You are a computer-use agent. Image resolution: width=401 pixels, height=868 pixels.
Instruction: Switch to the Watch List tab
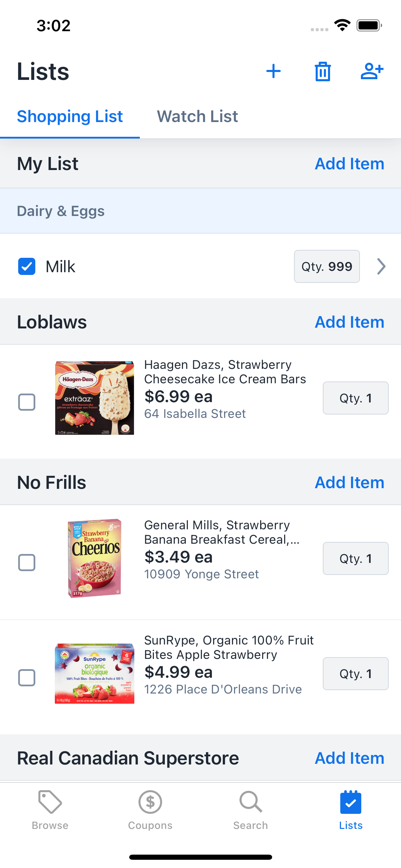coord(197,116)
